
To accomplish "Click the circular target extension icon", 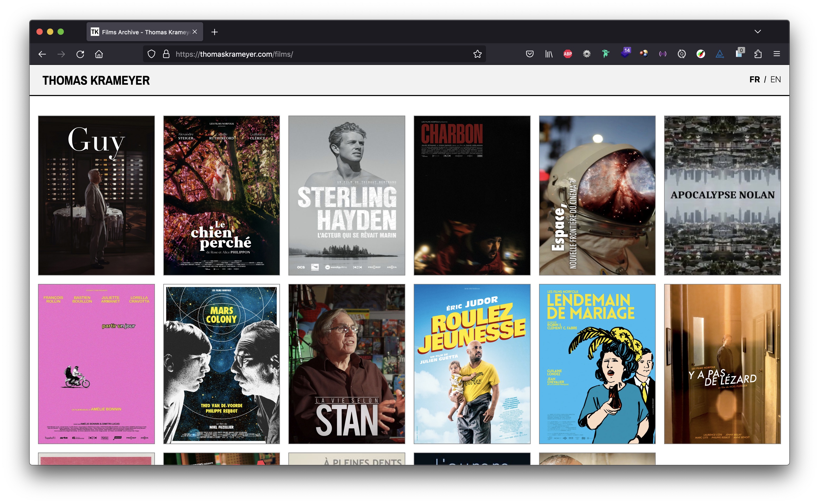I will [x=682, y=54].
